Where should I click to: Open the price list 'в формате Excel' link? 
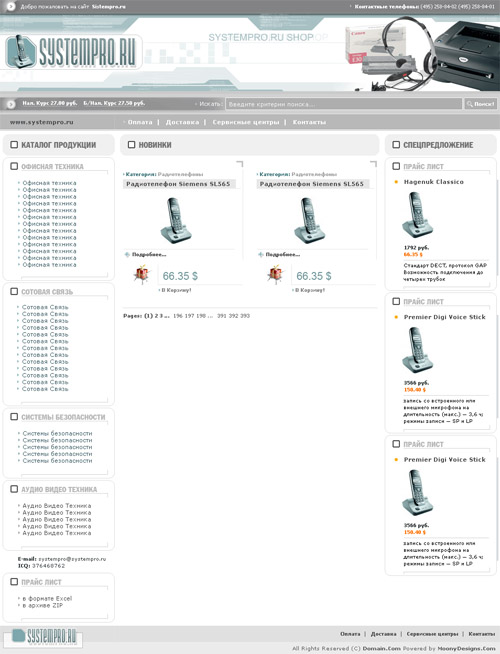(x=47, y=599)
